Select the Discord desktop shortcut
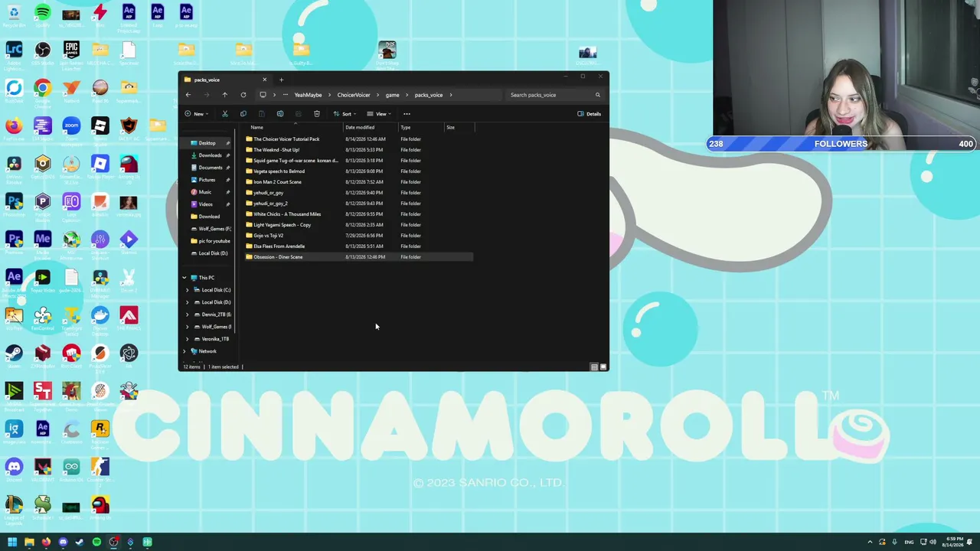This screenshot has height=551, width=980. click(x=14, y=468)
